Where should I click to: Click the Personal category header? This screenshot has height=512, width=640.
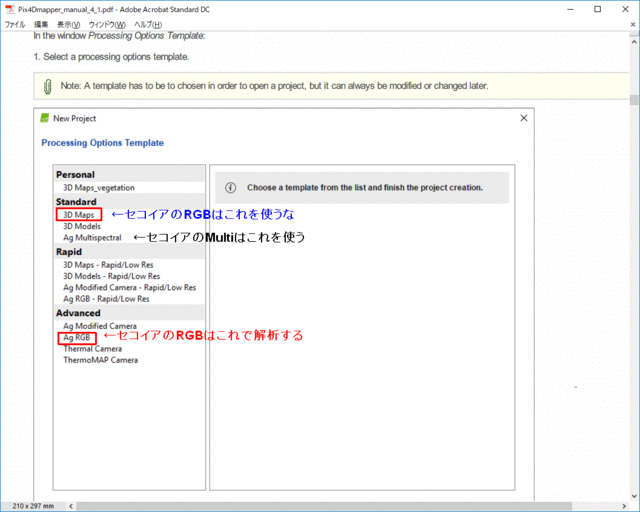[129, 174]
